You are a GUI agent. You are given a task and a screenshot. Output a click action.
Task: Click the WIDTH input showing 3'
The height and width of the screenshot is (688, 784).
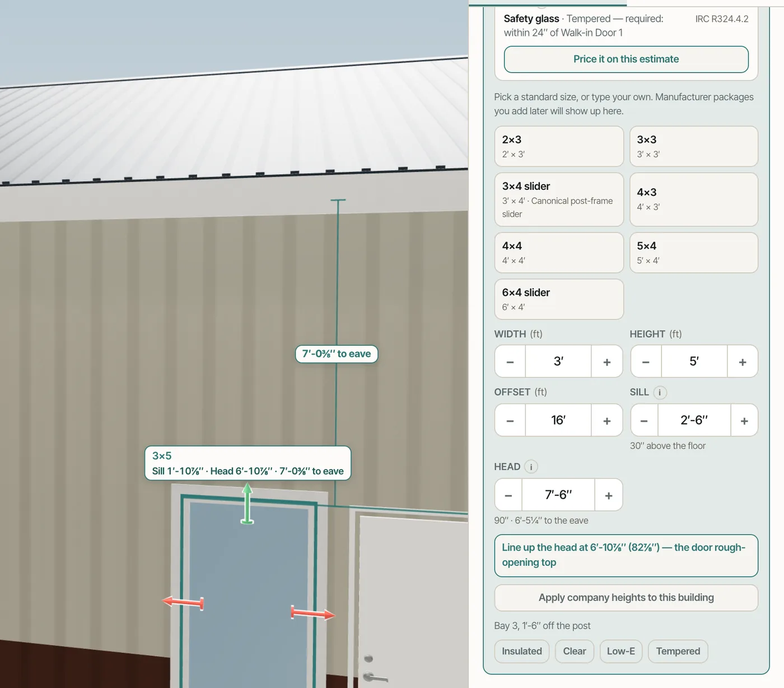(558, 362)
